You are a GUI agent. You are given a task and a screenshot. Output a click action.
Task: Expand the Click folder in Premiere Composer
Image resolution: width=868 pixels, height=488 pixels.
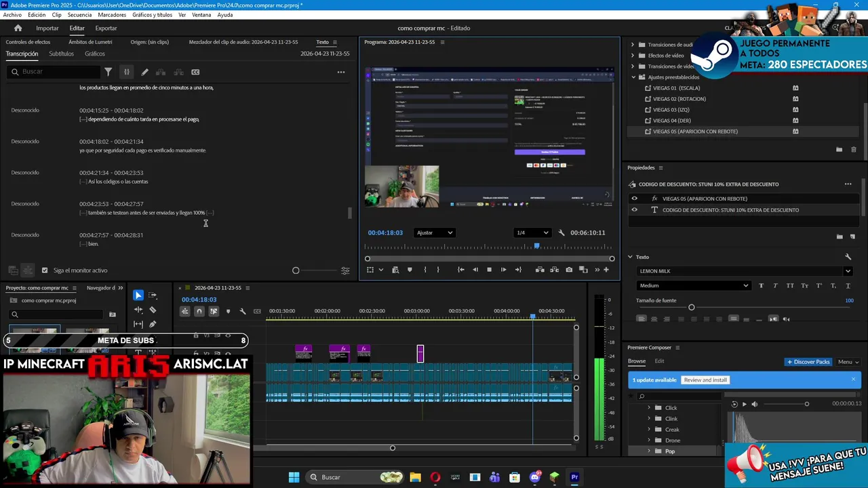click(x=648, y=408)
